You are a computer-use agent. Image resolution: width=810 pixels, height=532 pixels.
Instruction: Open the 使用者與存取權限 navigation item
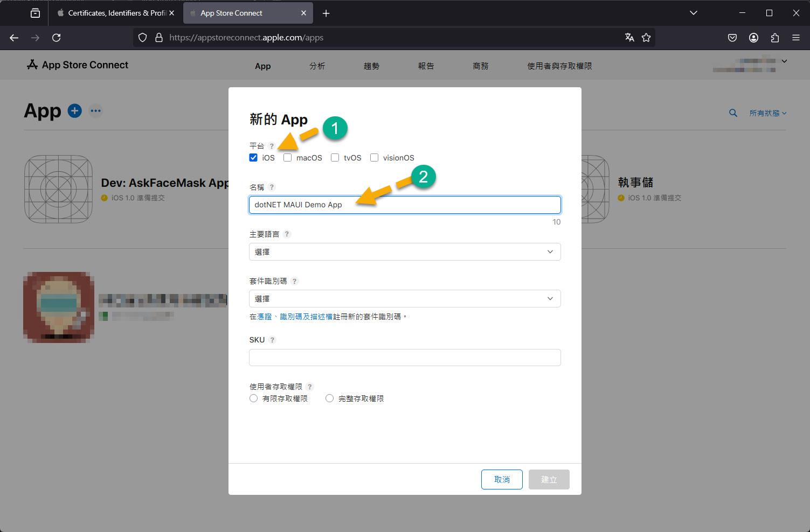[x=559, y=66]
